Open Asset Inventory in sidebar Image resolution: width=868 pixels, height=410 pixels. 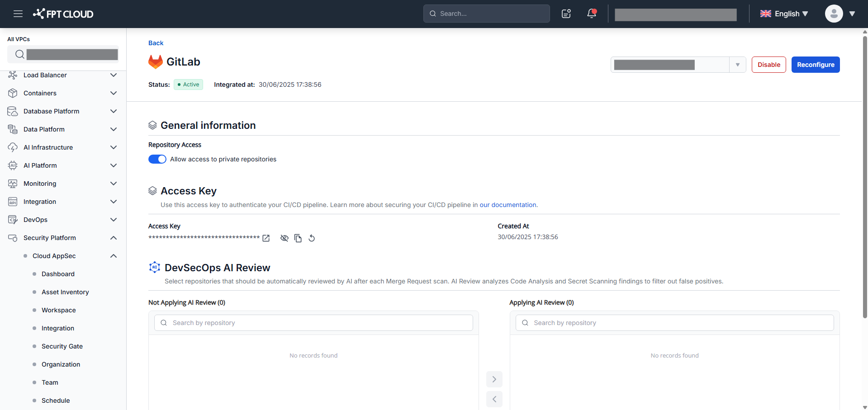[65, 292]
